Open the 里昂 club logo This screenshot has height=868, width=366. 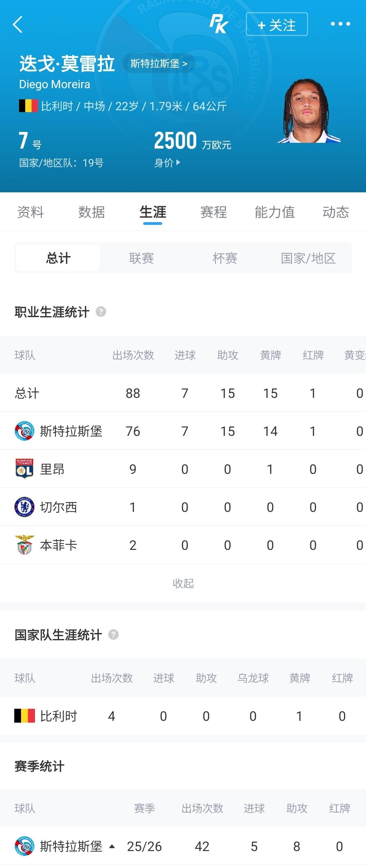(24, 469)
